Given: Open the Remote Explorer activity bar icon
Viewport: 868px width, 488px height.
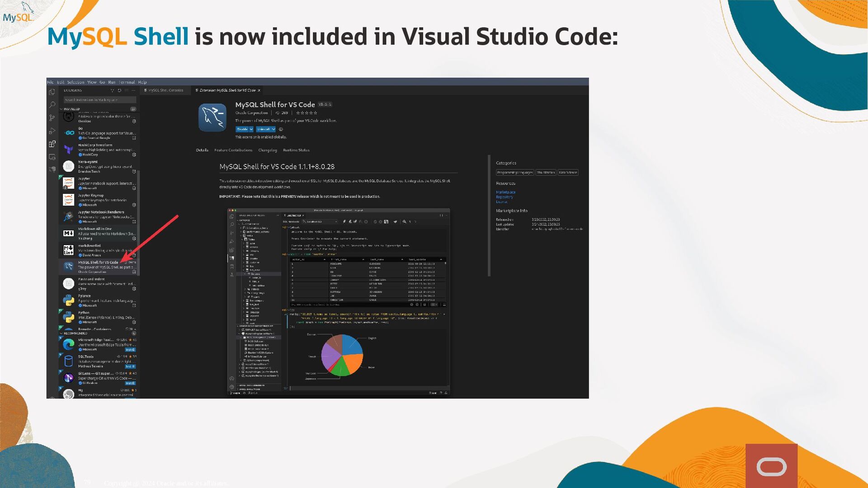Looking at the screenshot, I should click(52, 157).
